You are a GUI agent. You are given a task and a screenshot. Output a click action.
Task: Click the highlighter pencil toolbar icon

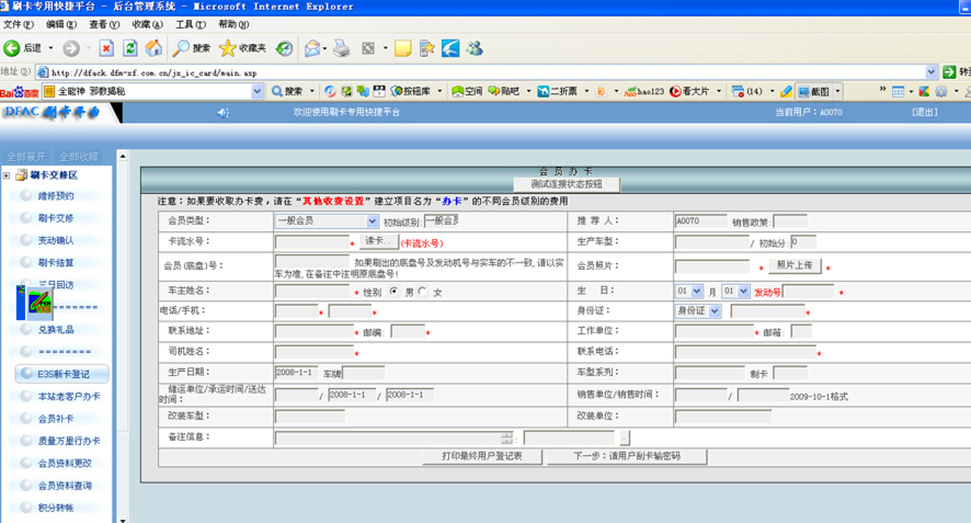(x=785, y=92)
